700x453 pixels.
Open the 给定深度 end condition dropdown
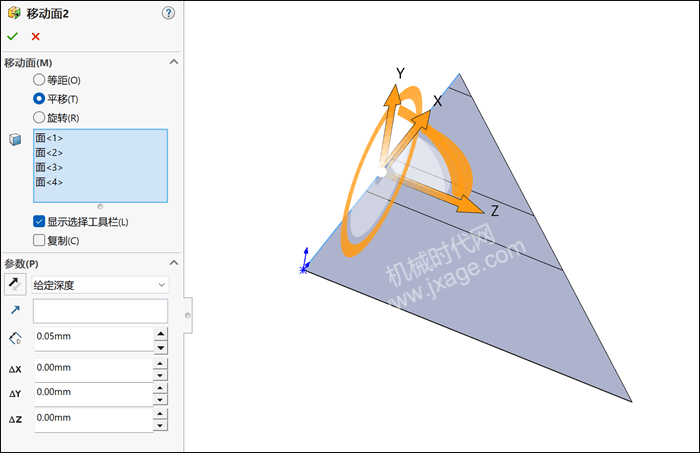[x=100, y=285]
